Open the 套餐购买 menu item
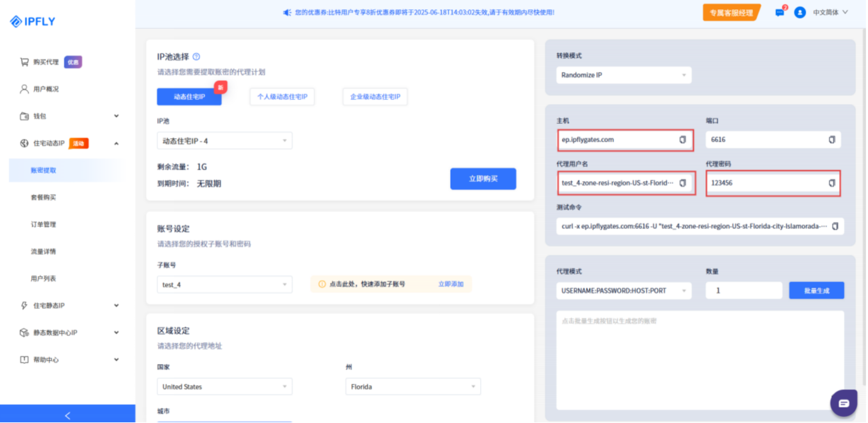 44,198
